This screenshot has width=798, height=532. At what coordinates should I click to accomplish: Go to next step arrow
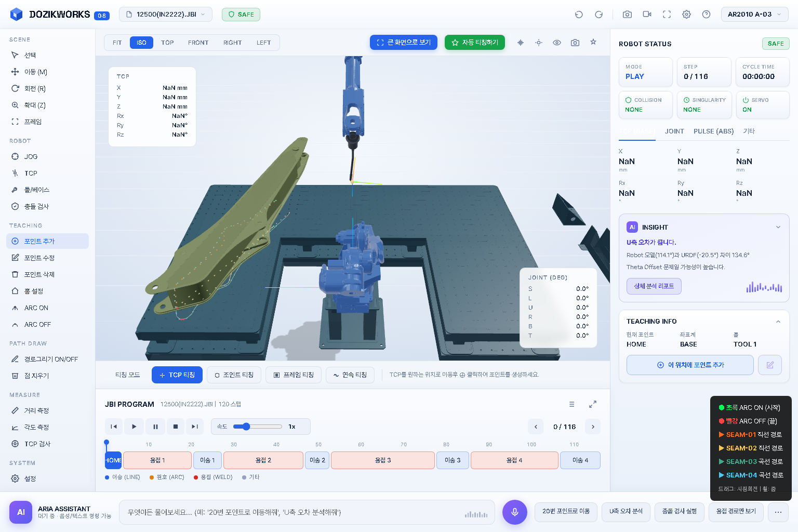tap(593, 427)
